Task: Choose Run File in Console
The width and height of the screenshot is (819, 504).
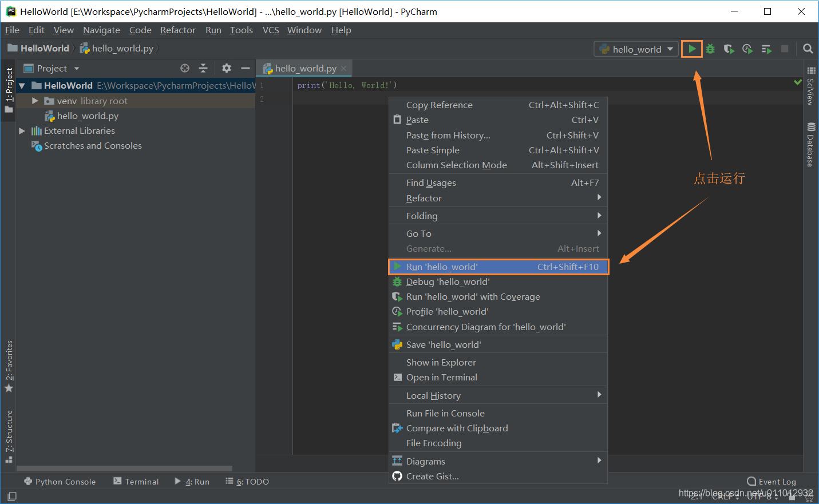Action: (x=498, y=413)
